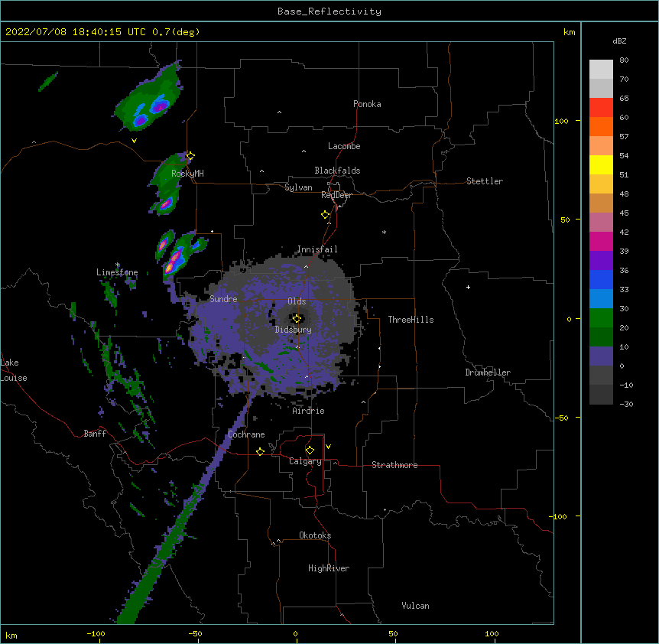The width and height of the screenshot is (659, 644).
Task: Click the dBZ legend heading
Action: 619,41
